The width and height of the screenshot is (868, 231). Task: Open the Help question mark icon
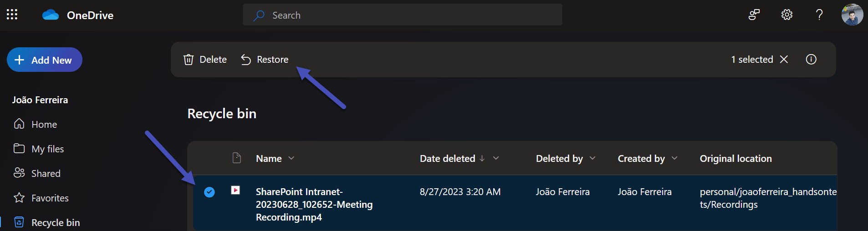[819, 15]
